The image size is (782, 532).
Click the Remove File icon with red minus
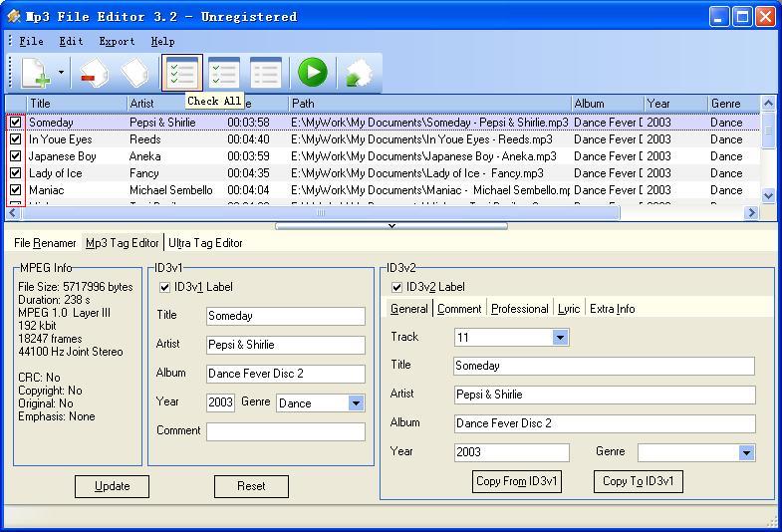pyautogui.click(x=93, y=74)
